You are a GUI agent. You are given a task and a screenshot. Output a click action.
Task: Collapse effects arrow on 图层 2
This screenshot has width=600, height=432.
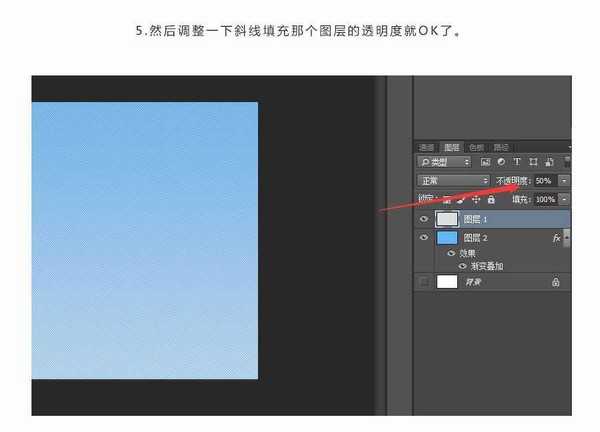click(567, 238)
